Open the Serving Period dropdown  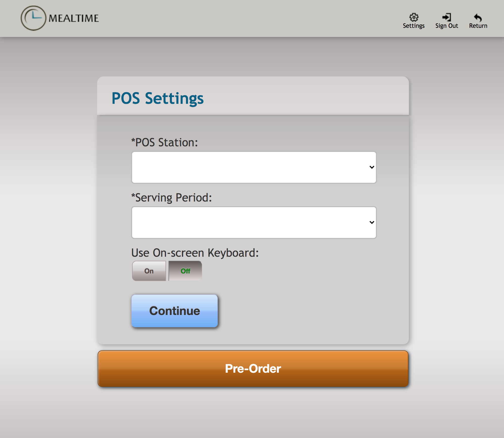click(254, 223)
